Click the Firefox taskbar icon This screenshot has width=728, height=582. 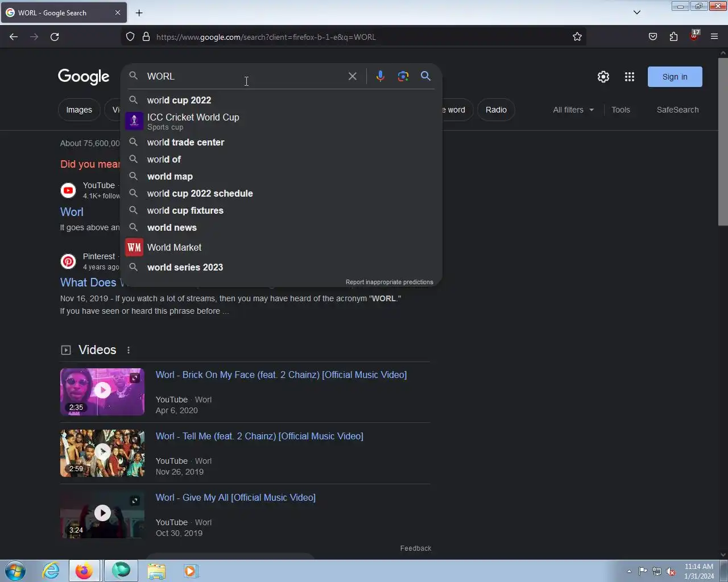[85, 571]
